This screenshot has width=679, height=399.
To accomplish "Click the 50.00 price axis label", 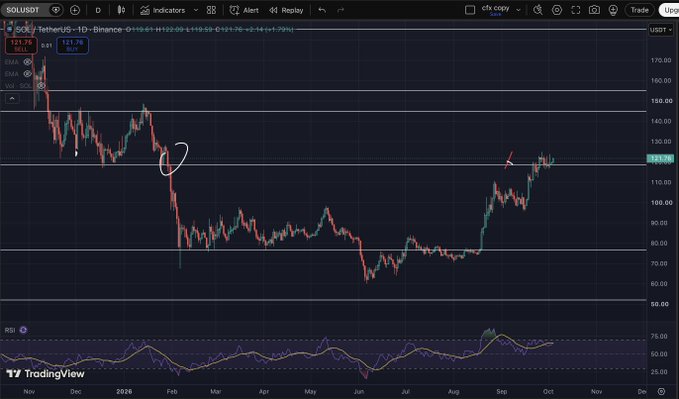I will click(x=660, y=304).
